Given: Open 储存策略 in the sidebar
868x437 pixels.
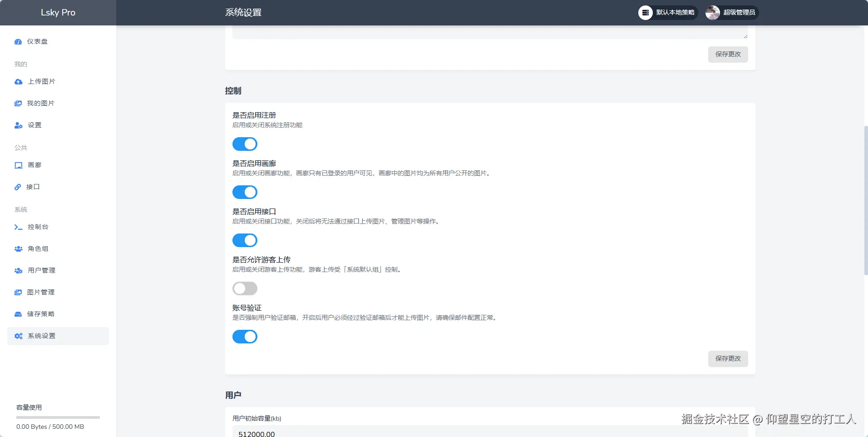Looking at the screenshot, I should (x=58, y=314).
